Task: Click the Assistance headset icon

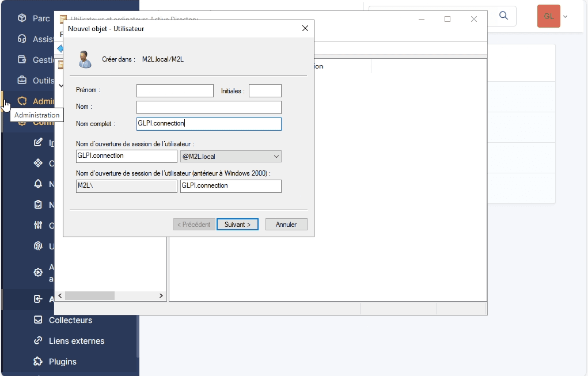Action: tap(22, 39)
